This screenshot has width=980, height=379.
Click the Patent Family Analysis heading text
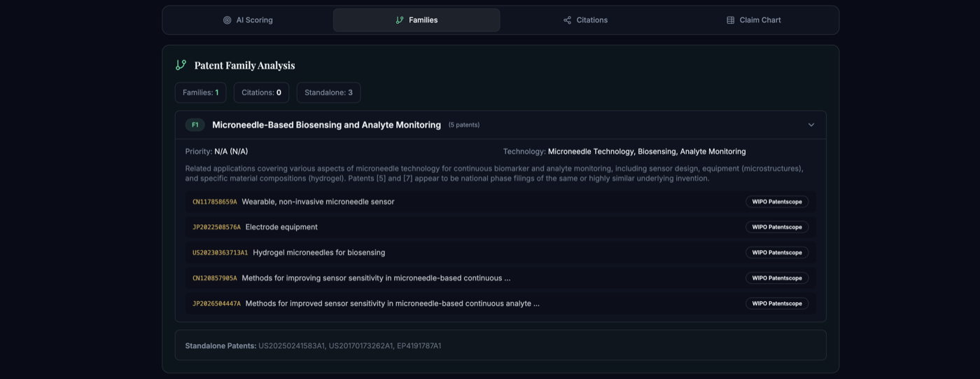(x=244, y=65)
